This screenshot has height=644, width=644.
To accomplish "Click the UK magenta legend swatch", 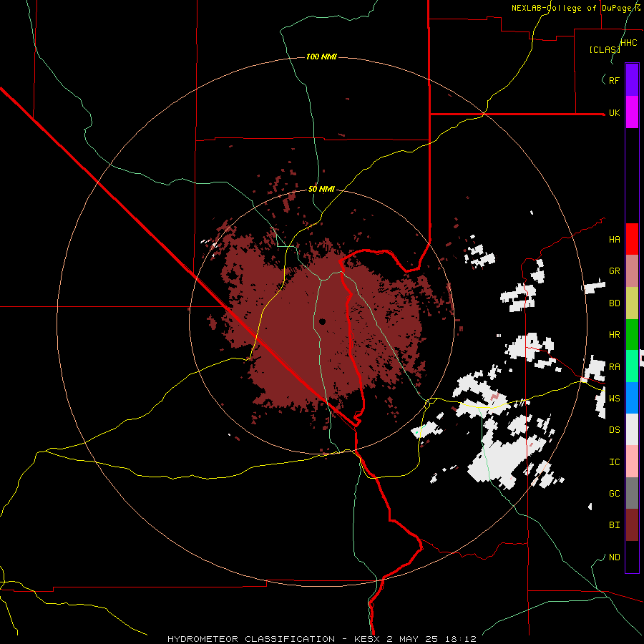I will click(632, 112).
